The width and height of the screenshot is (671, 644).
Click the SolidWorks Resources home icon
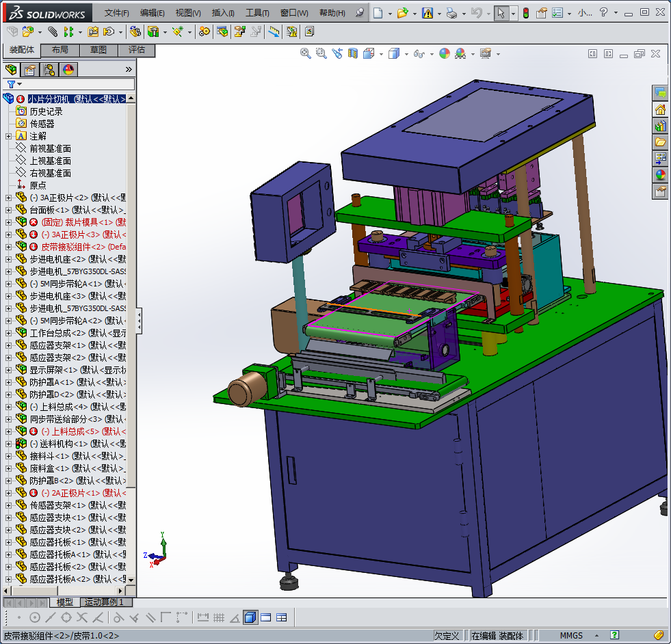660,109
